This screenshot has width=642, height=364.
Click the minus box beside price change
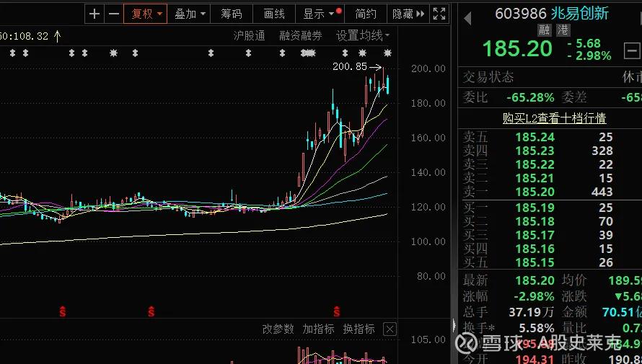pos(631,51)
